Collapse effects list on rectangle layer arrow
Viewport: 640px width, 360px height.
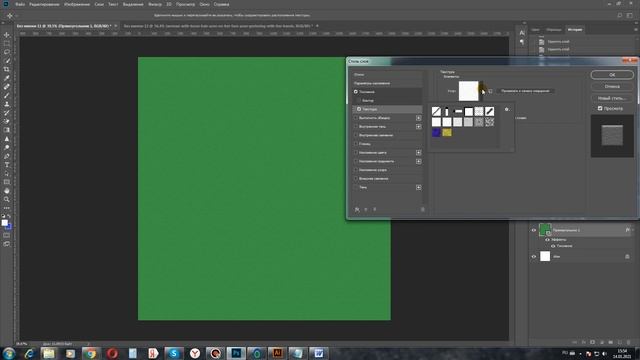633,230
